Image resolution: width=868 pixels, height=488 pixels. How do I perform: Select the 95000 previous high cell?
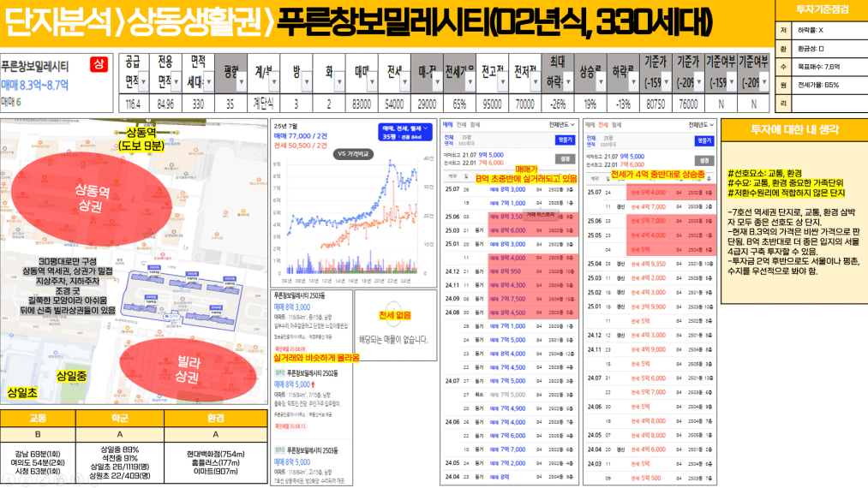[492, 104]
